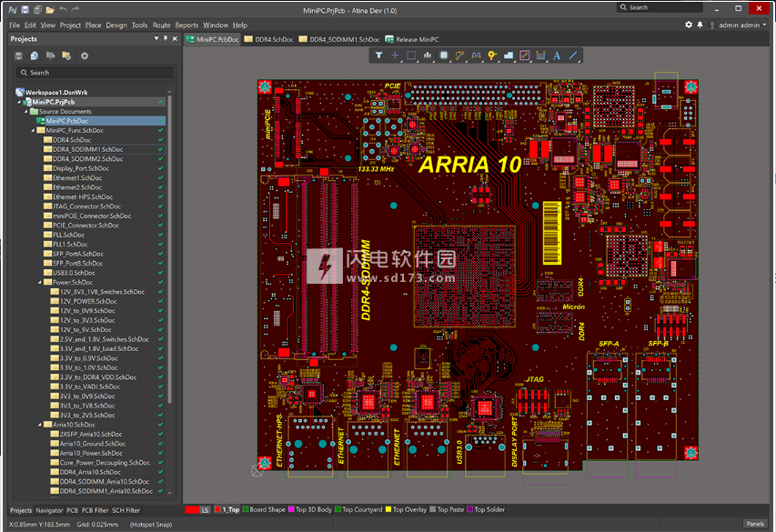
Task: Click the folder icon in Projects panel toolbar
Action: coord(66,55)
